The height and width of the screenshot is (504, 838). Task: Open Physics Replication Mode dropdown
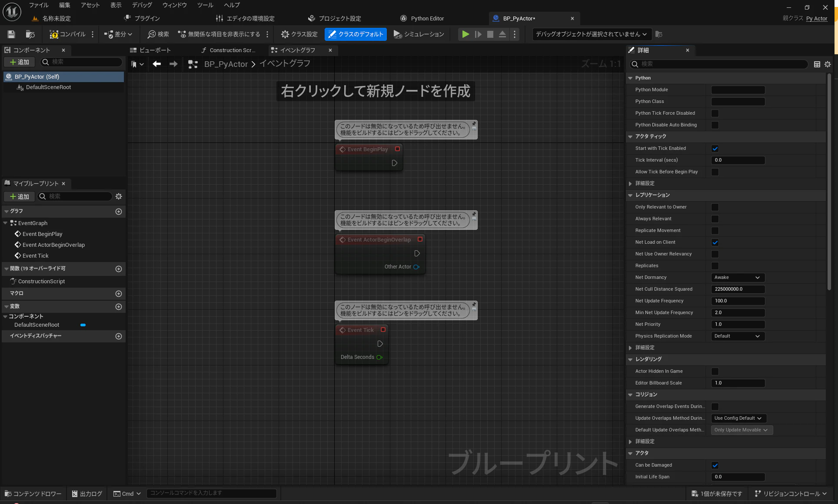coord(738,336)
